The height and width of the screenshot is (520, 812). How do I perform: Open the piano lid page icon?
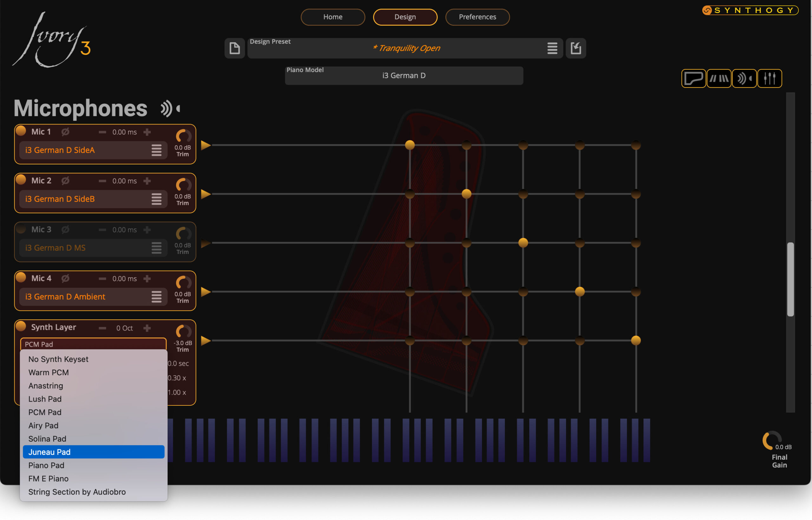pyautogui.click(x=694, y=78)
